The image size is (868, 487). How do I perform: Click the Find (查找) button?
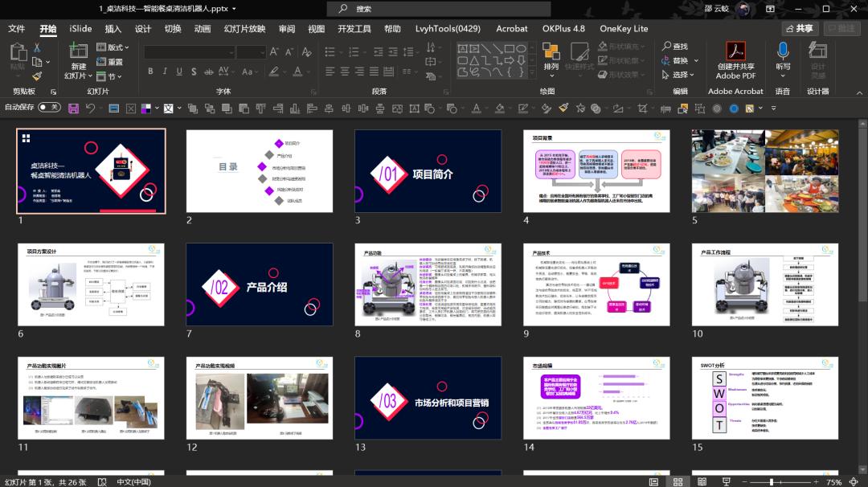tap(675, 47)
